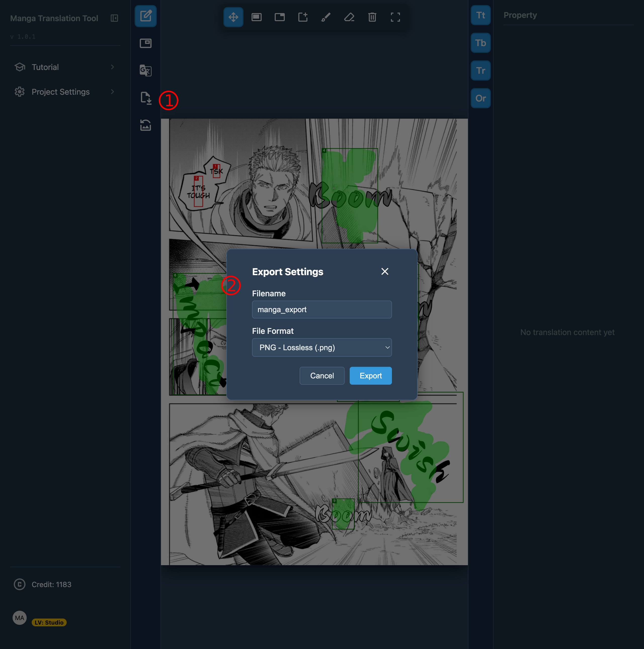644x649 pixels.
Task: Click the Filename input field
Action: click(322, 309)
